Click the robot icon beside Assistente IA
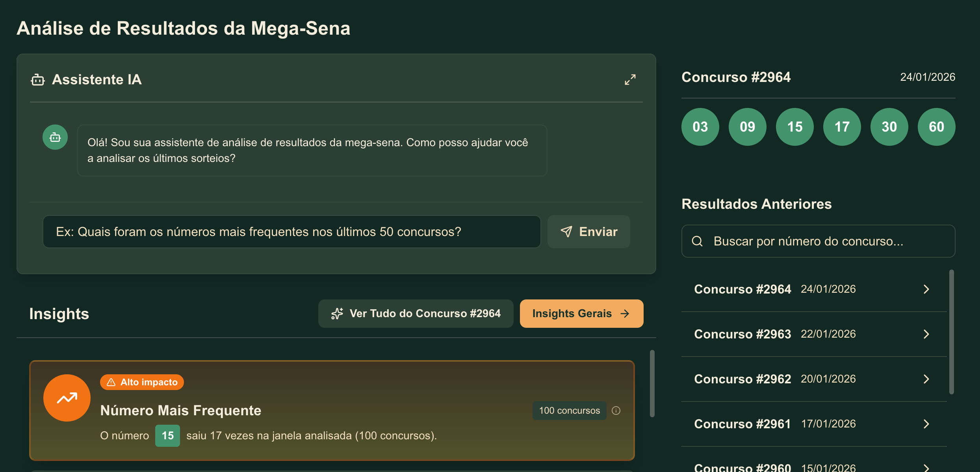Viewport: 980px width, 472px height. (38, 80)
